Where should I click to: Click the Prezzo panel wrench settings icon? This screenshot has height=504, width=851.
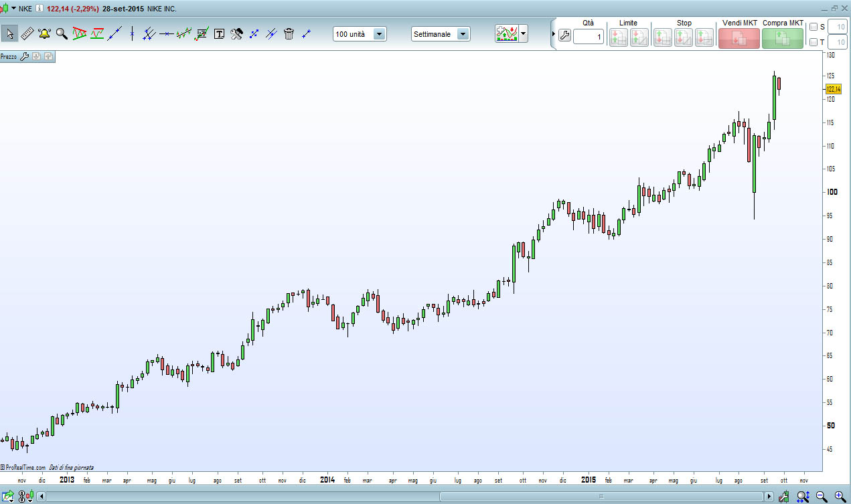25,57
